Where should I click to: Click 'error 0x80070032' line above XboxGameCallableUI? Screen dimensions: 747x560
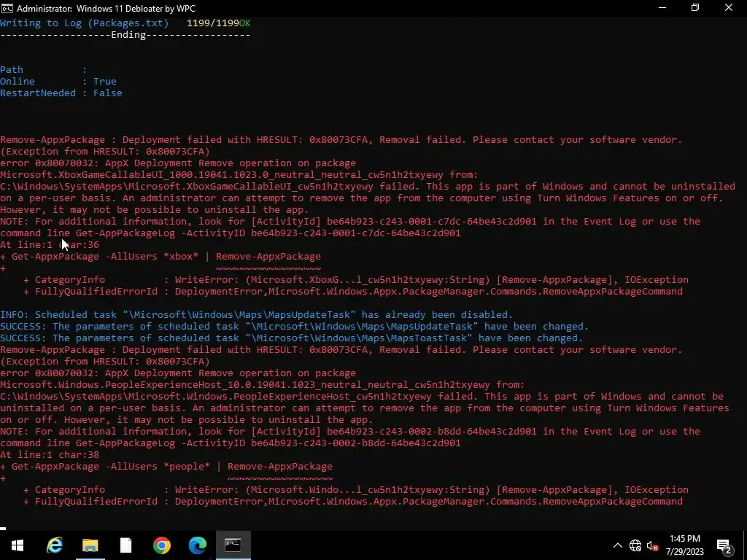tap(178, 163)
